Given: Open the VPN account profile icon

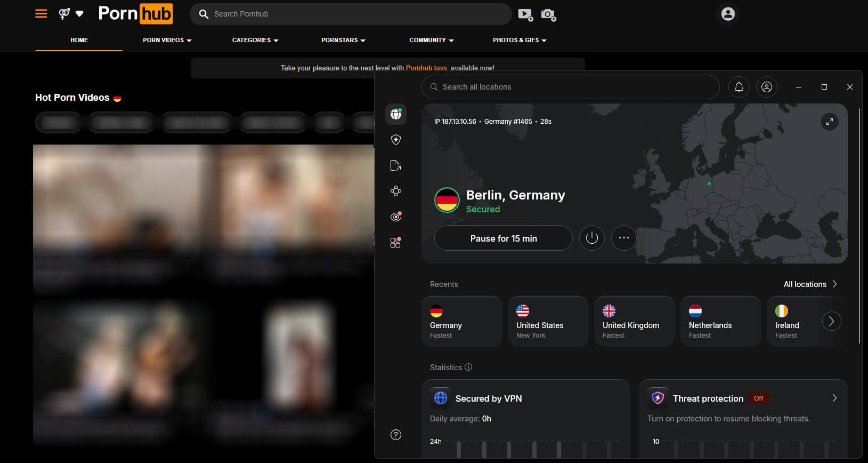Looking at the screenshot, I should click(x=767, y=87).
